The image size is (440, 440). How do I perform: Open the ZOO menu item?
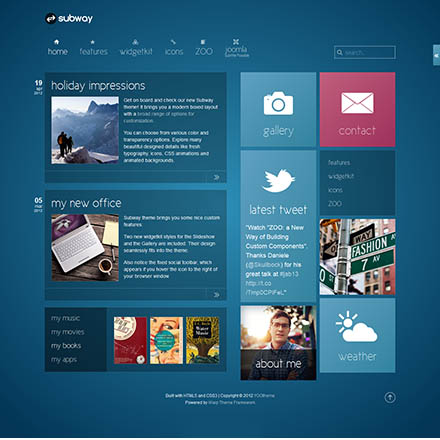204,52
